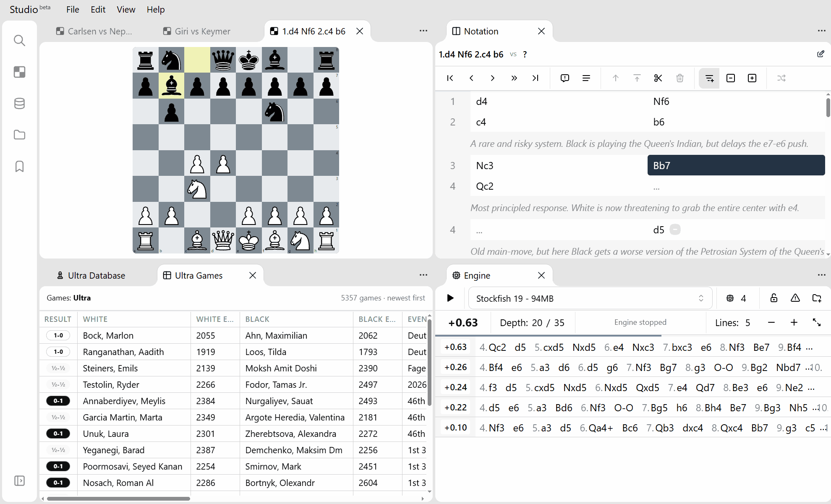Image resolution: width=831 pixels, height=504 pixels.
Task: Start the engine with the play button
Action: pos(450,298)
